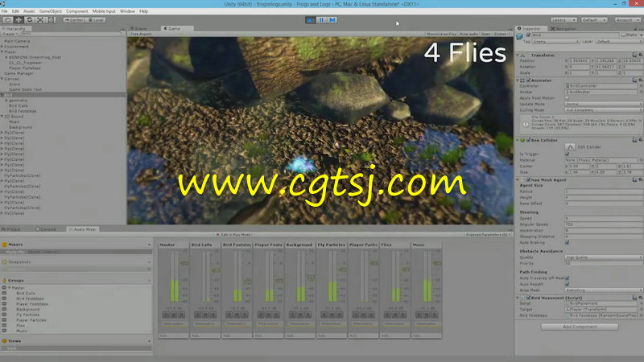Toggle Auto Traverse Off Mesh checkbox
This screenshot has height=362, width=644.
coord(568,278)
